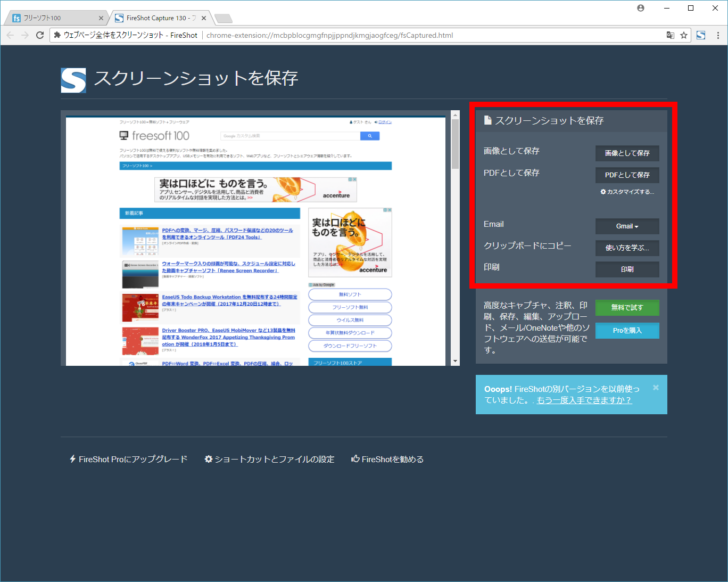This screenshot has width=728, height=582.
Task: Click the green 無料で試す button
Action: pyautogui.click(x=627, y=308)
